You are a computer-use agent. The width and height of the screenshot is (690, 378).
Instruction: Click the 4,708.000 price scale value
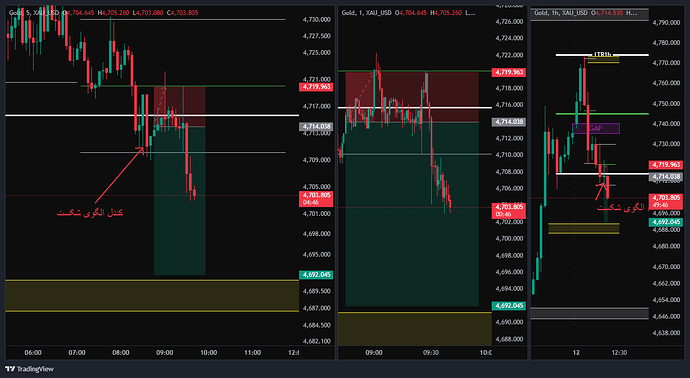[510, 172]
